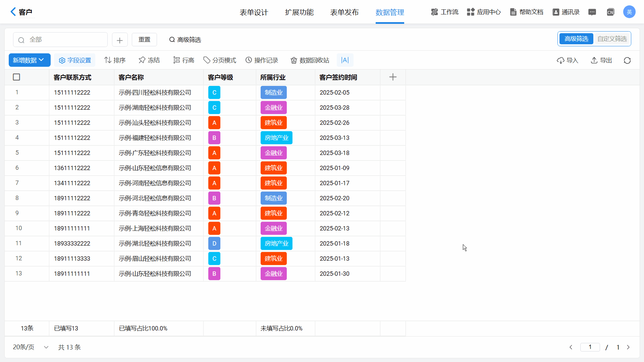
Task: Click the plus button to add a filter condition
Action: [120, 40]
